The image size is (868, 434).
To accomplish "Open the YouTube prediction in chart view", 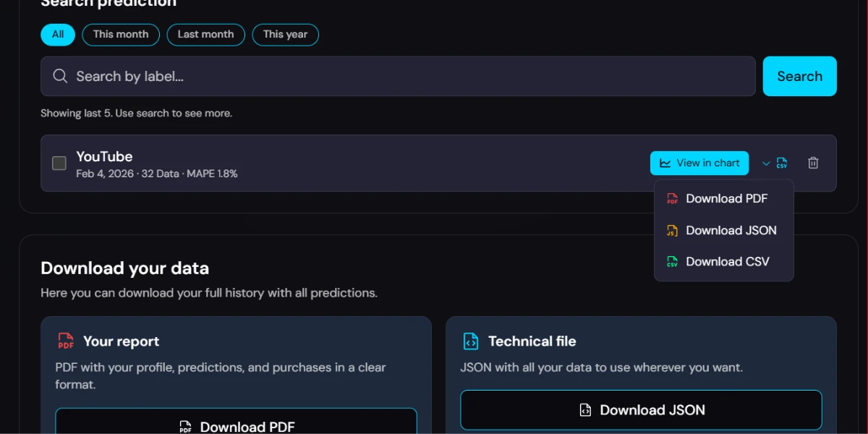I will coord(699,163).
